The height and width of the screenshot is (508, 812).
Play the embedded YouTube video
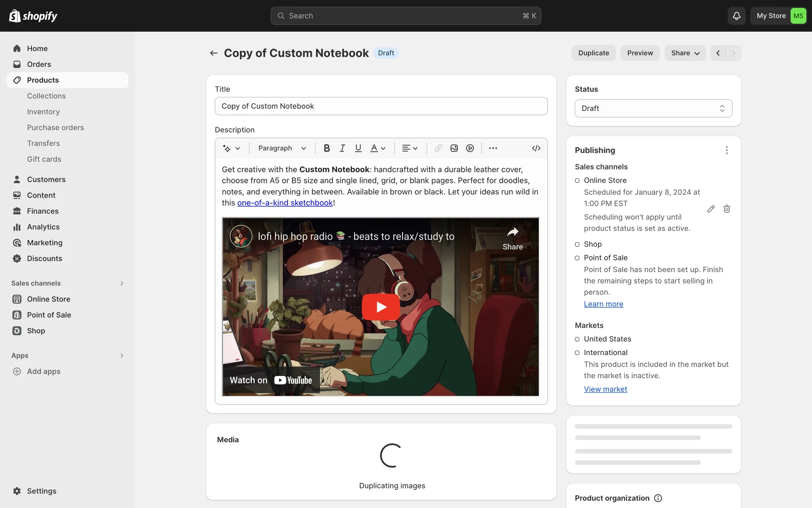coord(381,307)
